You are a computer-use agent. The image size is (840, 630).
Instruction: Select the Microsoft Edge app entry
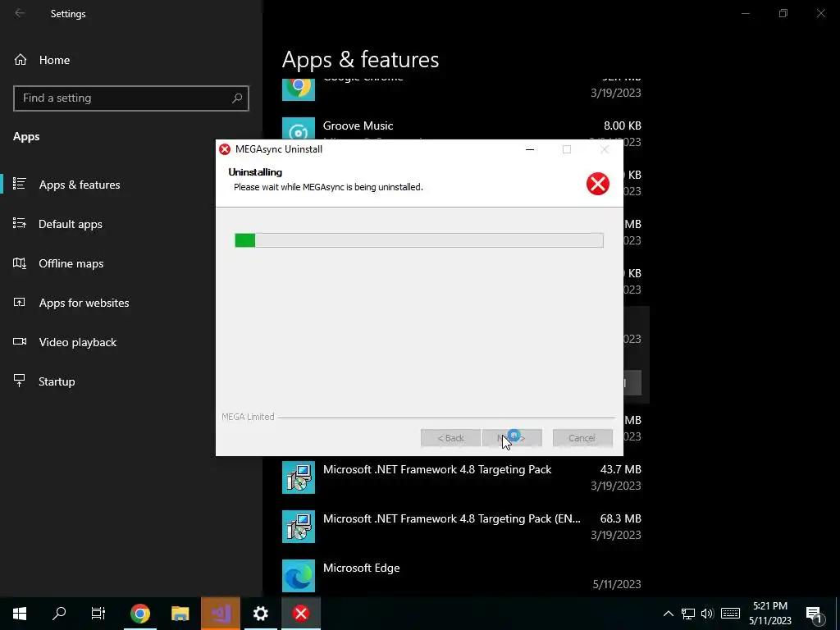462,576
